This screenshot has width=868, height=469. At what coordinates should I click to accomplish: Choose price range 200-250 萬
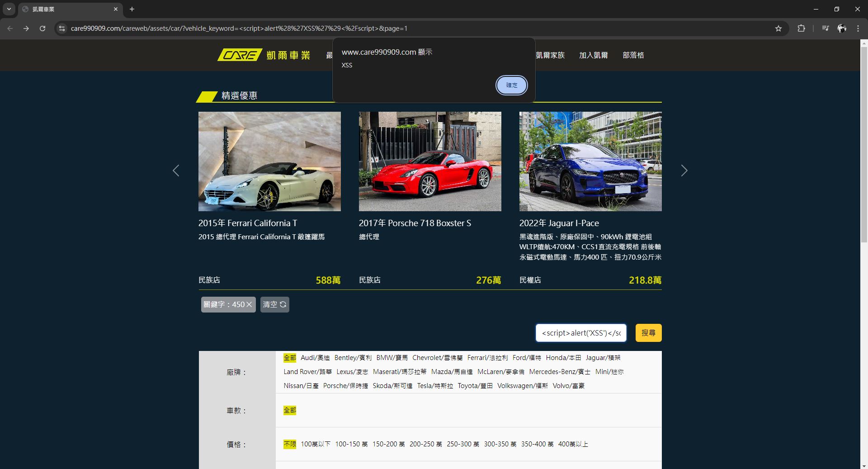(x=426, y=444)
